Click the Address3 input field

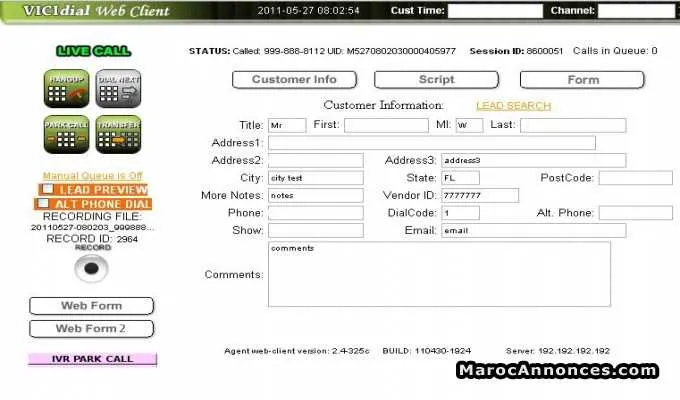[x=533, y=160]
